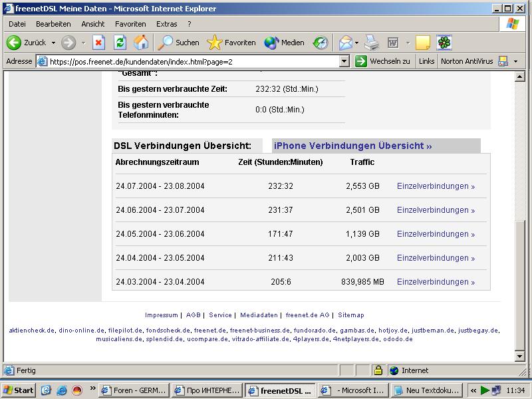
Task: Expand quick launch overflow chevron
Action: (x=92, y=388)
